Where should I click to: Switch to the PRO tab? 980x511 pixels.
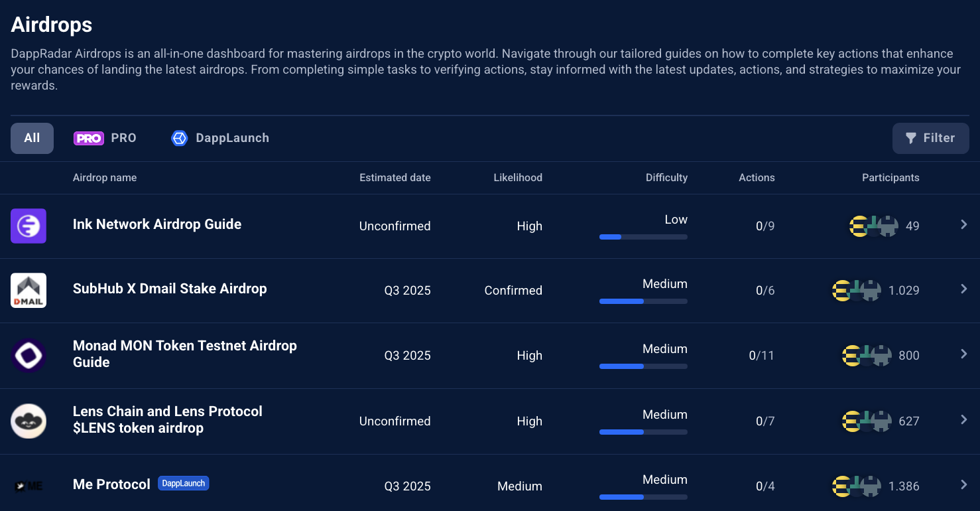coord(105,138)
